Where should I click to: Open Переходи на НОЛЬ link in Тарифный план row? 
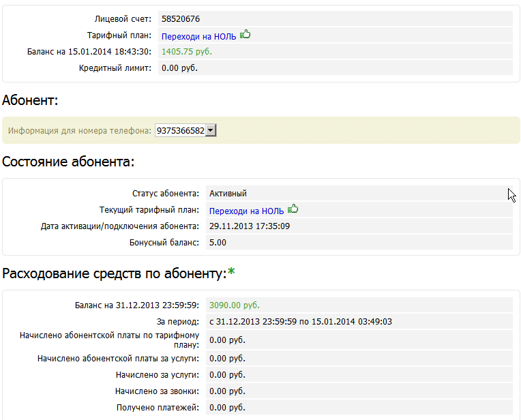pyautogui.click(x=199, y=35)
